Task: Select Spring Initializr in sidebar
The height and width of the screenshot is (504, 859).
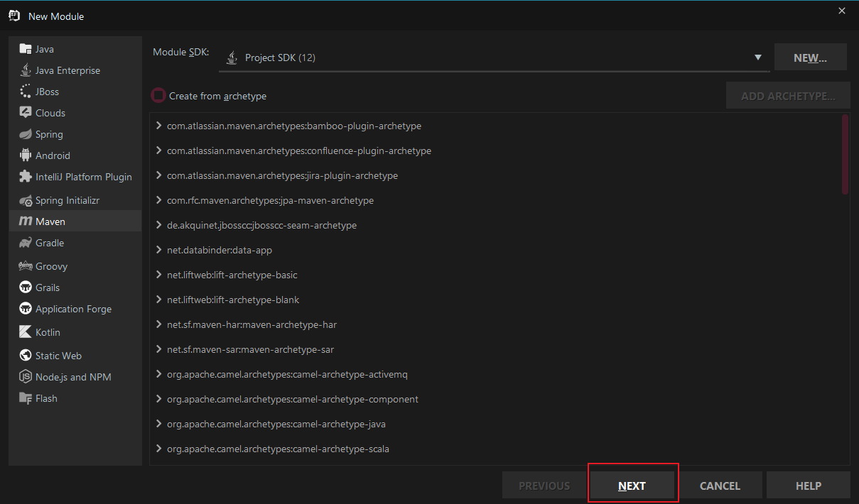Action: point(67,200)
